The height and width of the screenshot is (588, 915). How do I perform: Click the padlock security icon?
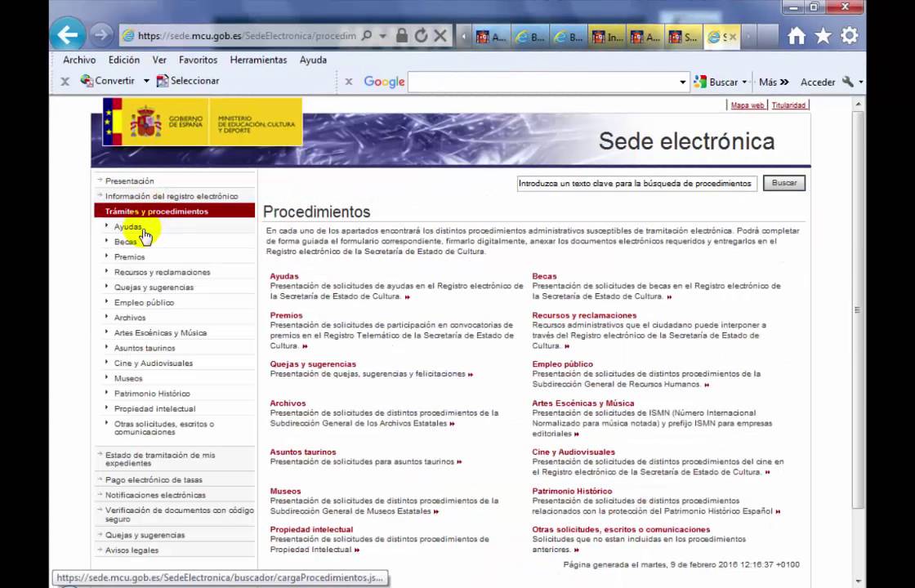pyautogui.click(x=401, y=36)
